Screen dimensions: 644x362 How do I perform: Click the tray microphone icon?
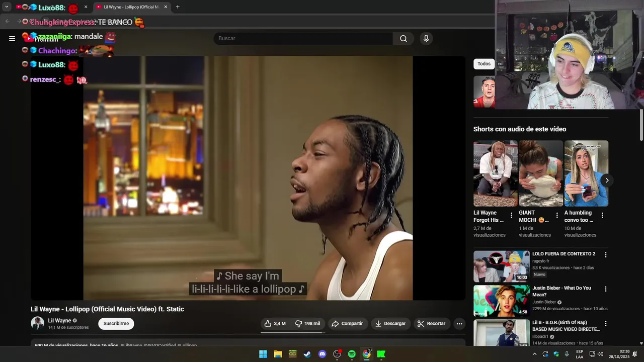pyautogui.click(x=567, y=354)
